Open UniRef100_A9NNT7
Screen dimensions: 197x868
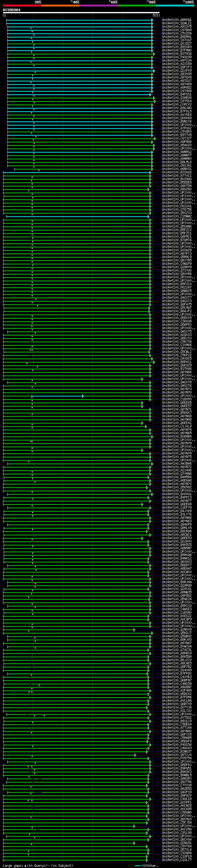tap(176, 155)
